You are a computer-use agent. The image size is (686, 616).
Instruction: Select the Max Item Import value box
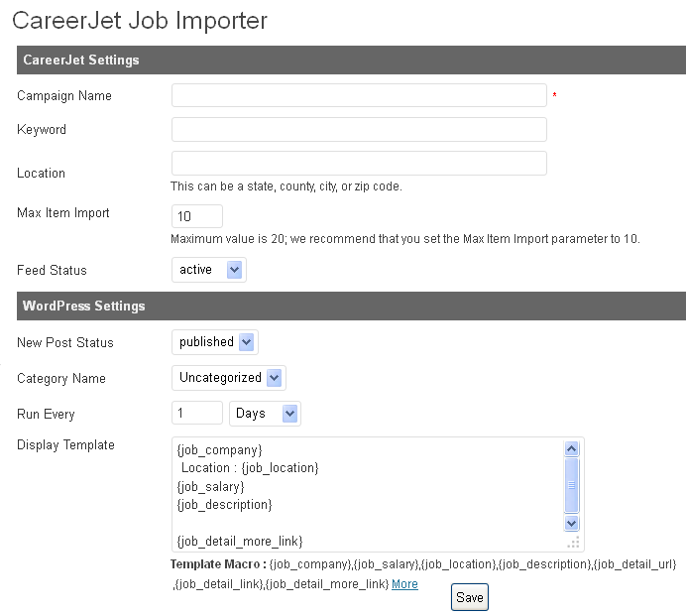tap(197, 216)
